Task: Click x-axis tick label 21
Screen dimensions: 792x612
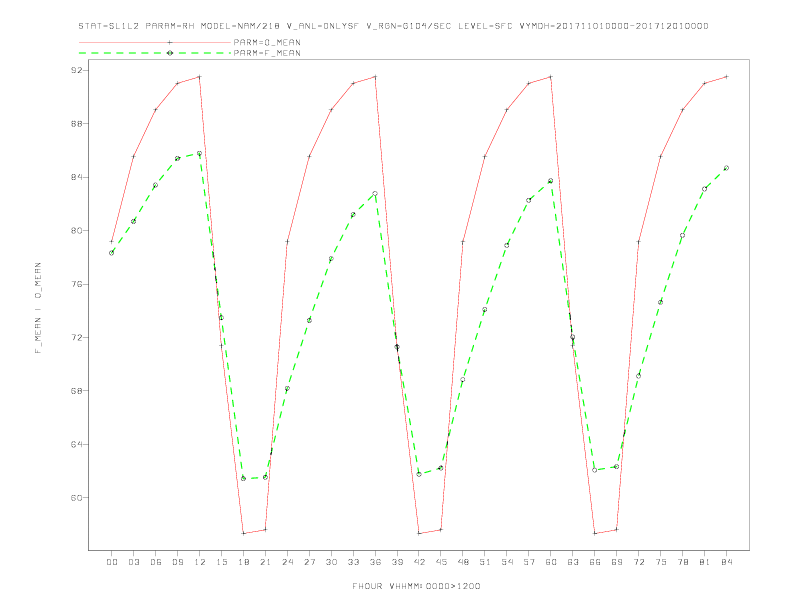Action: [x=266, y=562]
